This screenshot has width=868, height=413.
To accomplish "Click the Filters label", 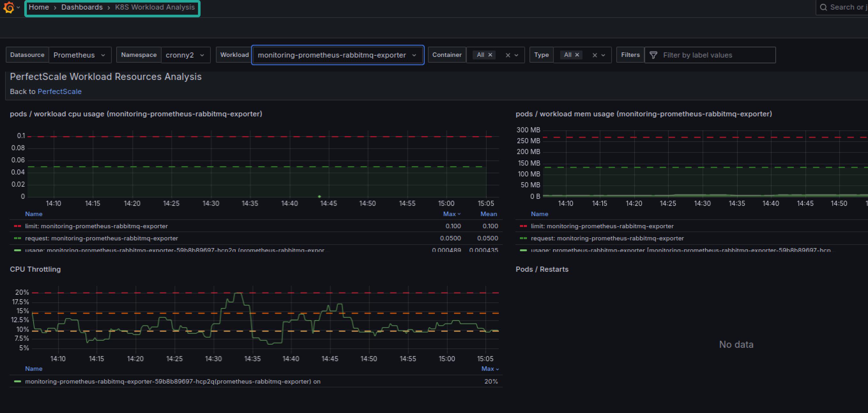I will [630, 55].
